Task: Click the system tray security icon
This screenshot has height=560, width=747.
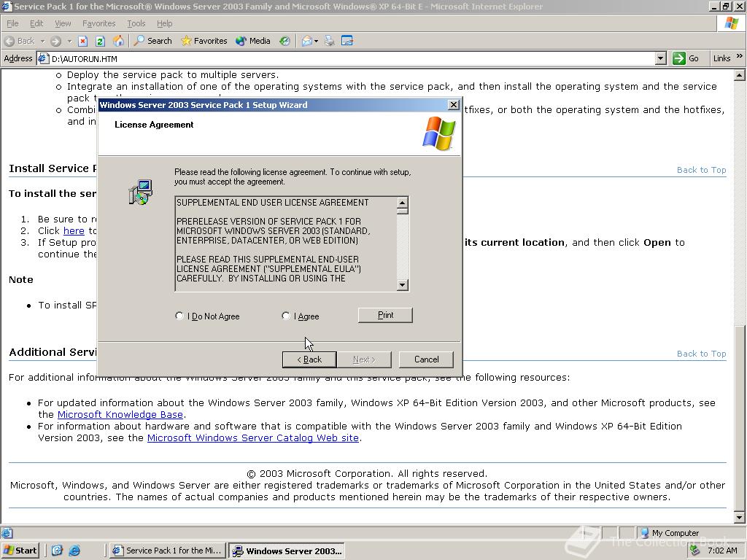Action: click(x=695, y=551)
